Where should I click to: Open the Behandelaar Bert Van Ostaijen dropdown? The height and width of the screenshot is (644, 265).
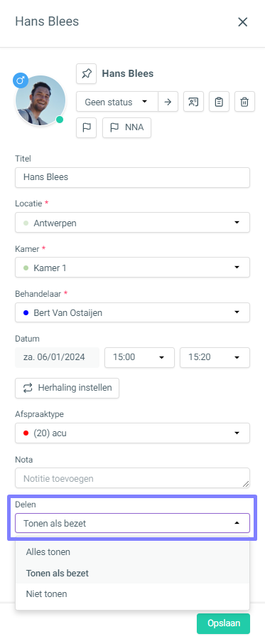pos(132,312)
